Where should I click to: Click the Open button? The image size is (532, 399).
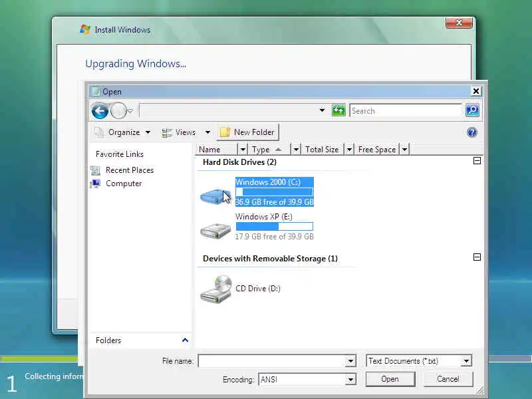390,379
